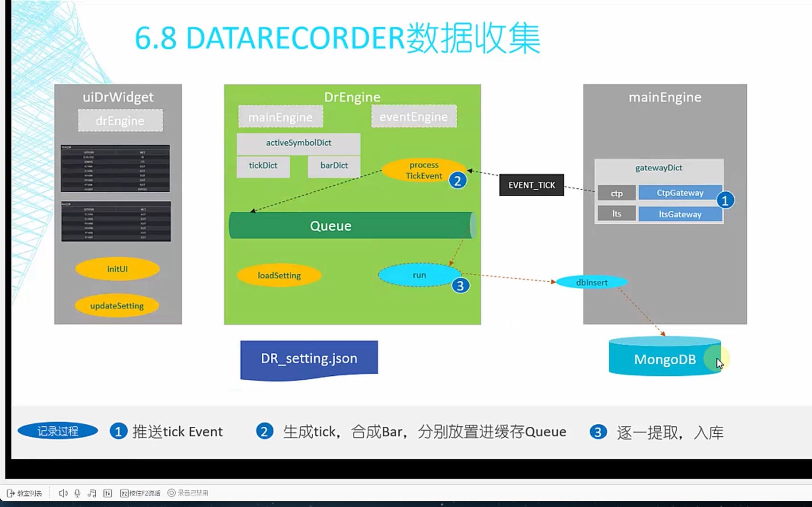The image size is (812, 507).
Task: Click the lts key cell
Action: (x=616, y=214)
